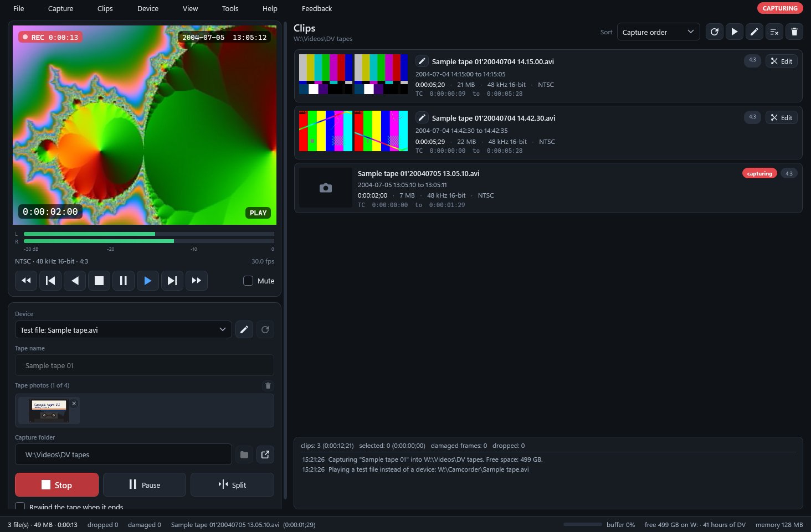Clear the clip list with the lines-and-X icon
This screenshot has width=811, height=532.
pos(774,32)
